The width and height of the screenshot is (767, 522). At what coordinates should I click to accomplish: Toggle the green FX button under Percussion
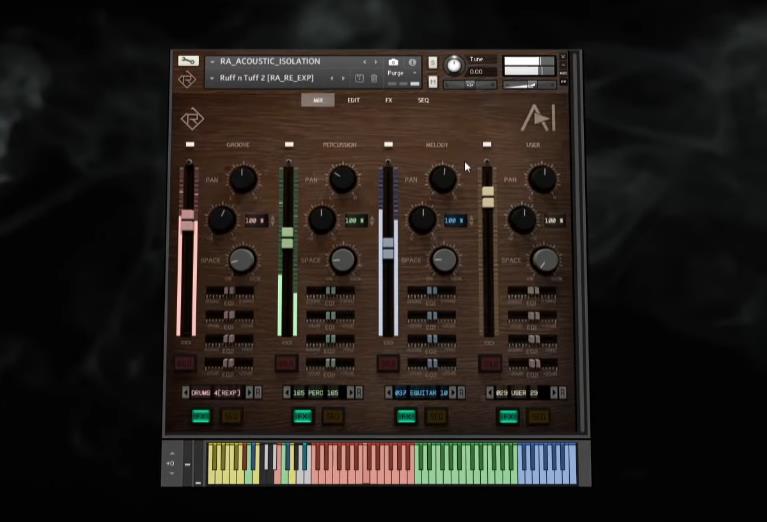point(302,416)
